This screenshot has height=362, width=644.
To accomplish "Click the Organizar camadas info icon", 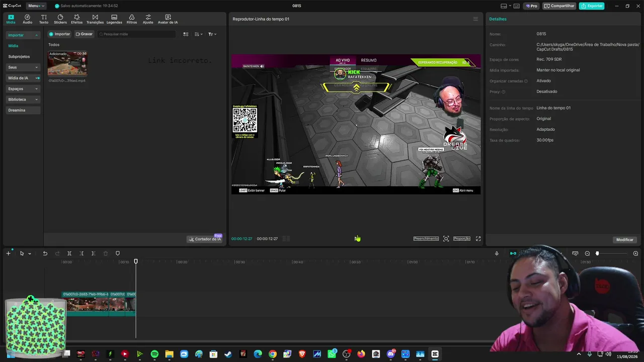I will click(x=526, y=81).
